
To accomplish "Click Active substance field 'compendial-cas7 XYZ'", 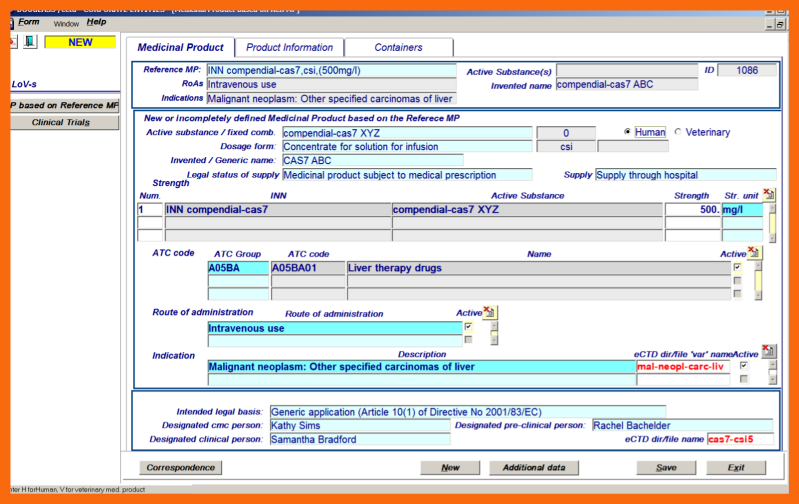I will tap(407, 133).
